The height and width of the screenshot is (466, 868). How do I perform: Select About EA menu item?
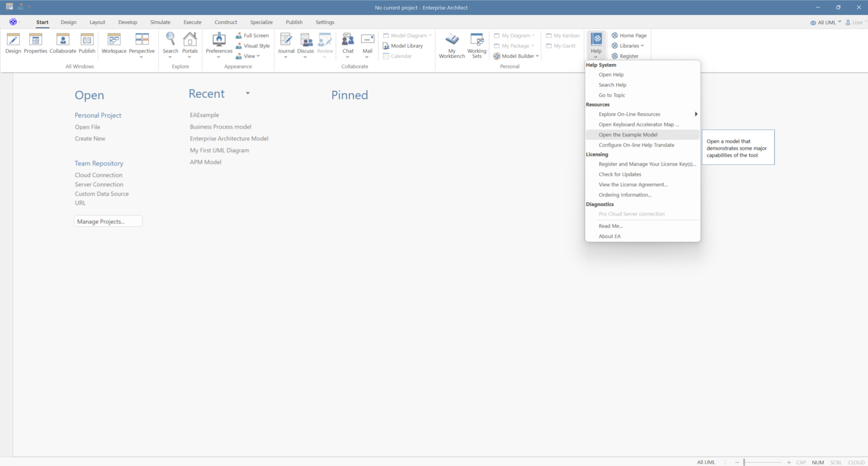click(642, 236)
